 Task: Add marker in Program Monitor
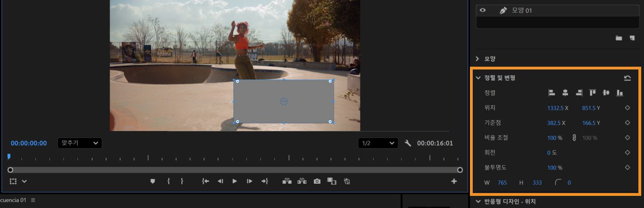pos(153,181)
